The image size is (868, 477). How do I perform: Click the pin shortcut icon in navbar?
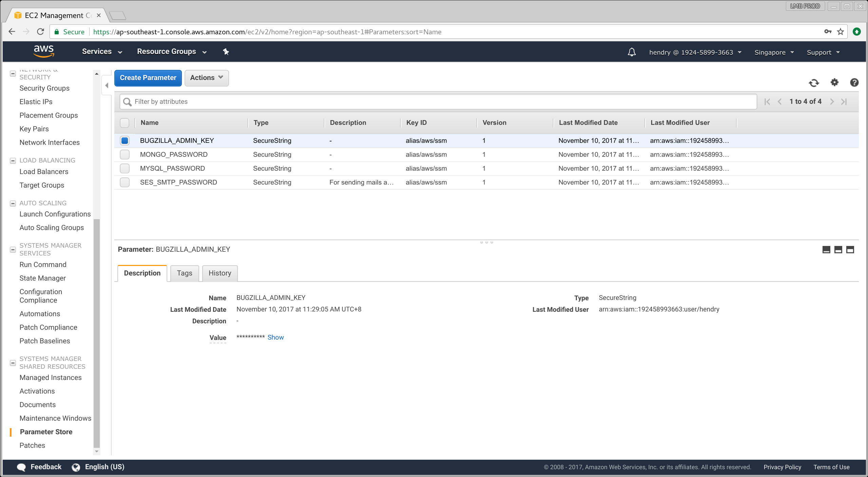pyautogui.click(x=226, y=52)
